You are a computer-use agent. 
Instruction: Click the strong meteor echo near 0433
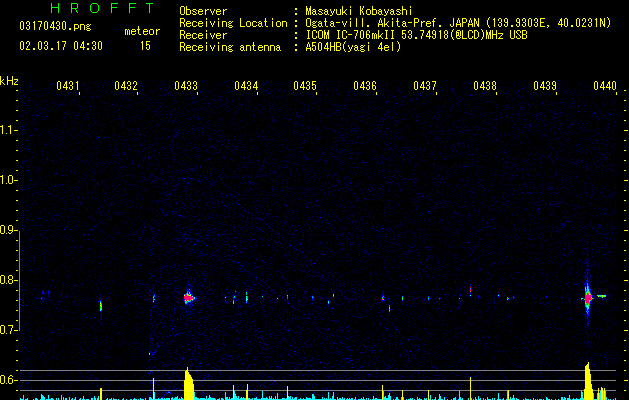tap(189, 298)
